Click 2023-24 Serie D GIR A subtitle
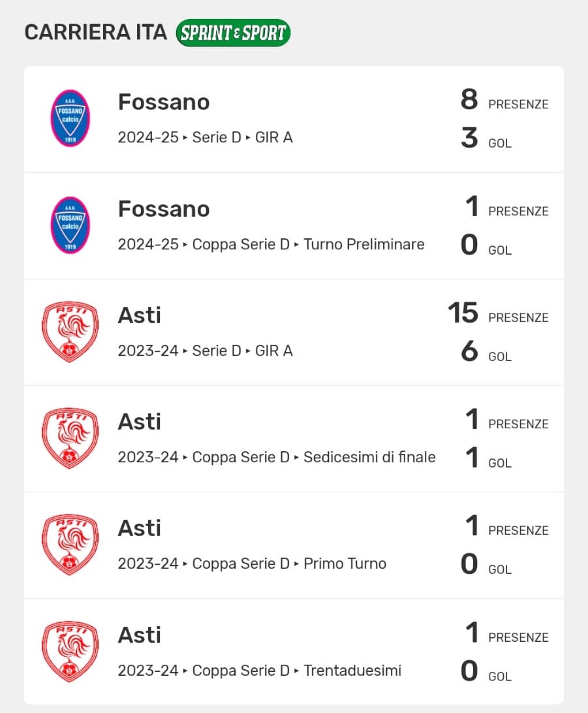This screenshot has width=588, height=713. coord(205,351)
